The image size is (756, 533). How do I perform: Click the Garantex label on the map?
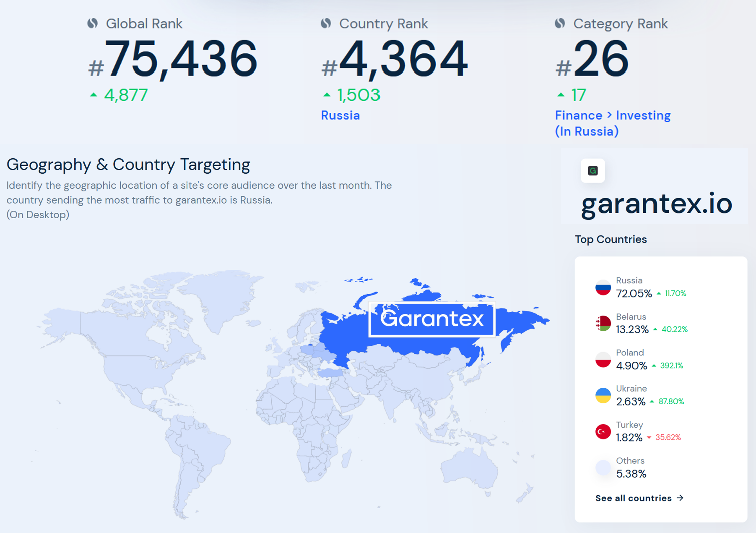(x=432, y=319)
